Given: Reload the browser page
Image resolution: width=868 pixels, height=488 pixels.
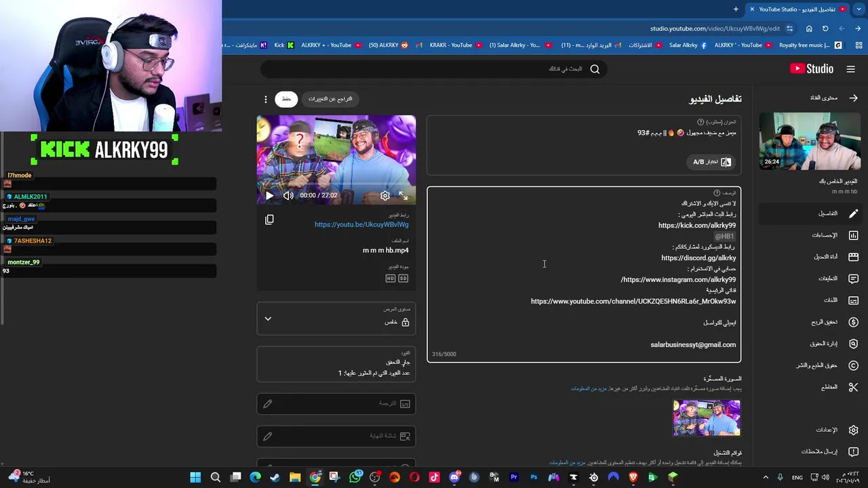Looking at the screenshot, I should [825, 28].
